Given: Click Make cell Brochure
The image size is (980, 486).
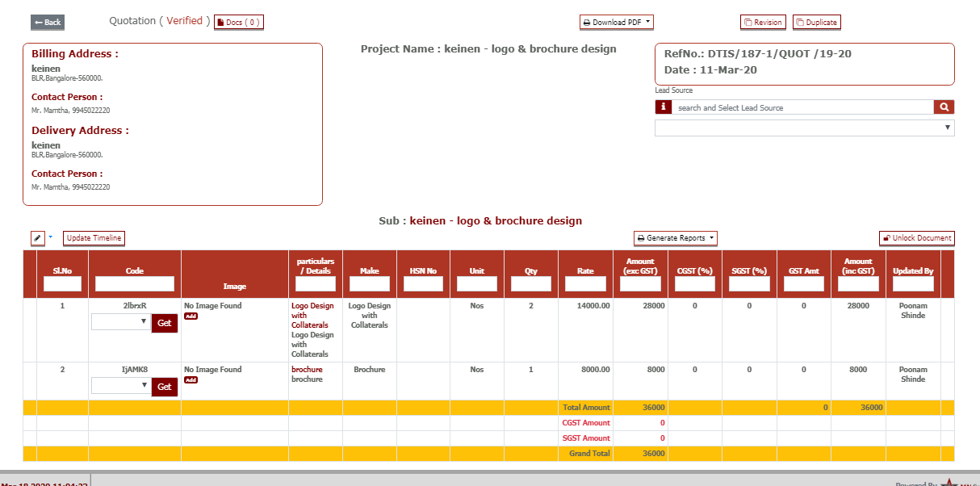Looking at the screenshot, I should tap(370, 369).
